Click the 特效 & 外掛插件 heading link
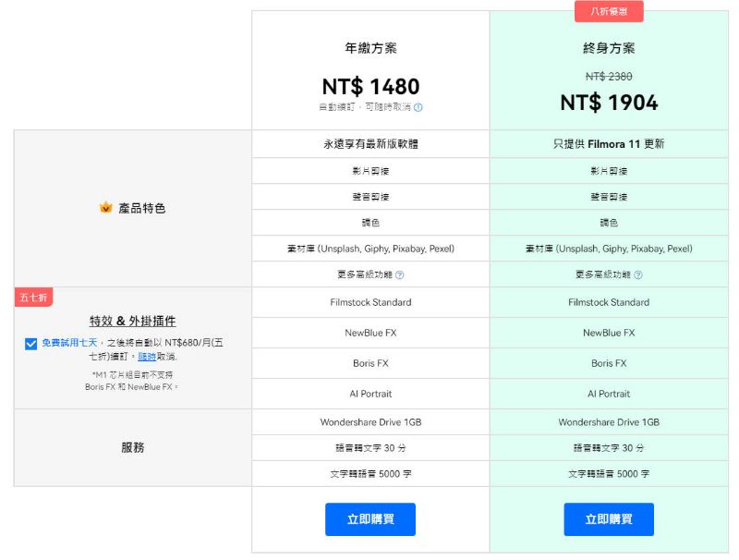This screenshot has width=739, height=560. click(x=133, y=321)
